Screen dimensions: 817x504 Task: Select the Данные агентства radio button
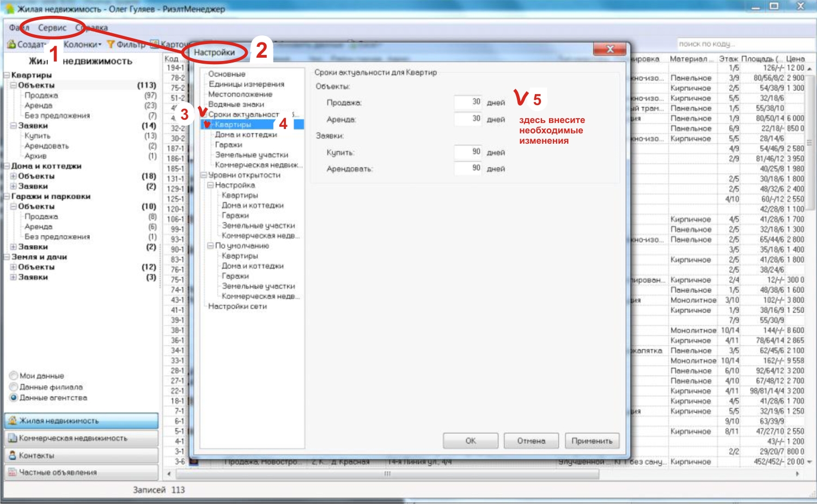click(14, 398)
